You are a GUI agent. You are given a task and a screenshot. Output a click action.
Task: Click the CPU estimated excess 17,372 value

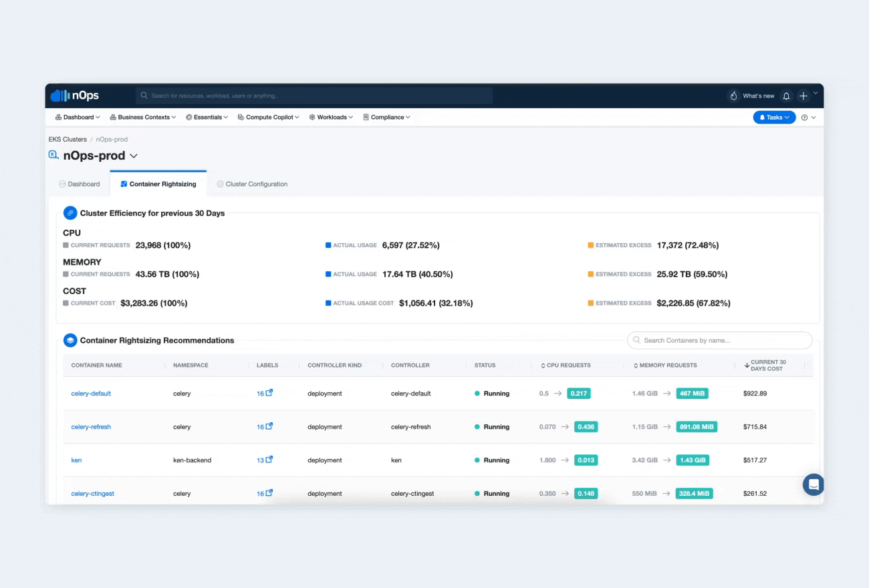(688, 245)
